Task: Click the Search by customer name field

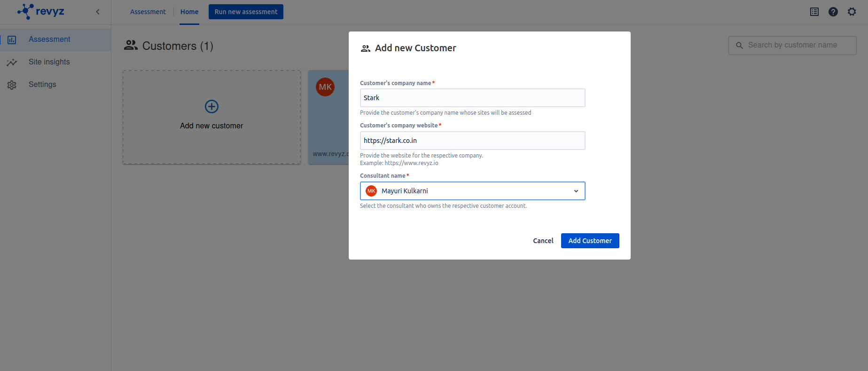Action: coord(792,45)
